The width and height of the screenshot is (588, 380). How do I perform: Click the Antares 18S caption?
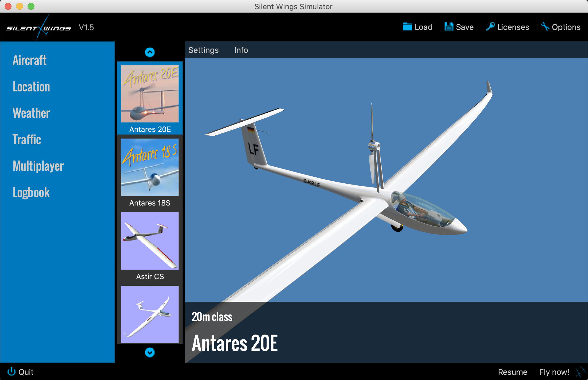[150, 203]
